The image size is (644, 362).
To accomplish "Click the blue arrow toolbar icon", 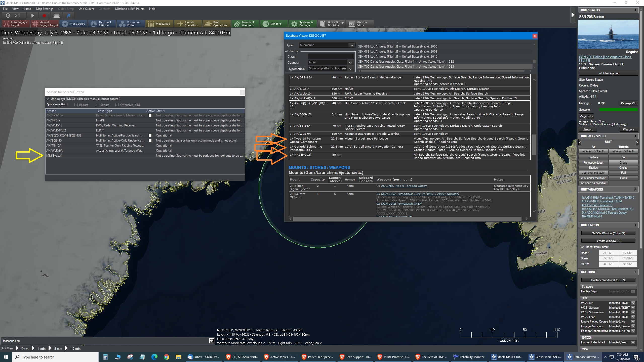I will coord(68,16).
